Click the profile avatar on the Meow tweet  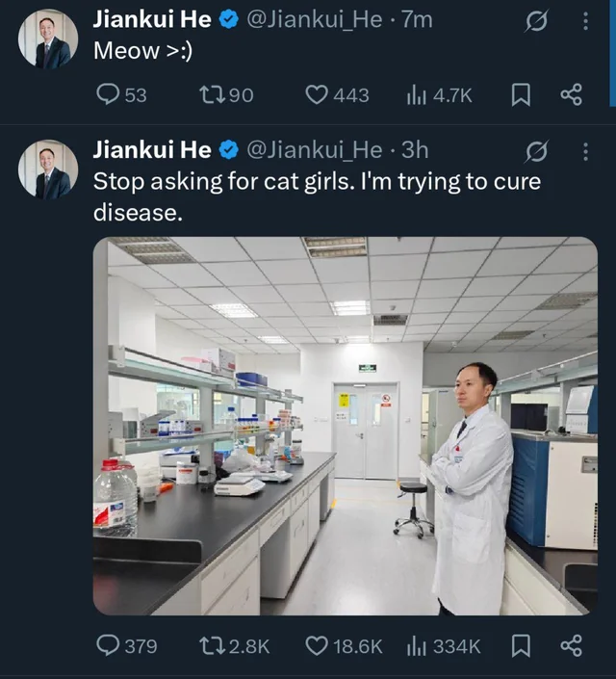point(48,39)
